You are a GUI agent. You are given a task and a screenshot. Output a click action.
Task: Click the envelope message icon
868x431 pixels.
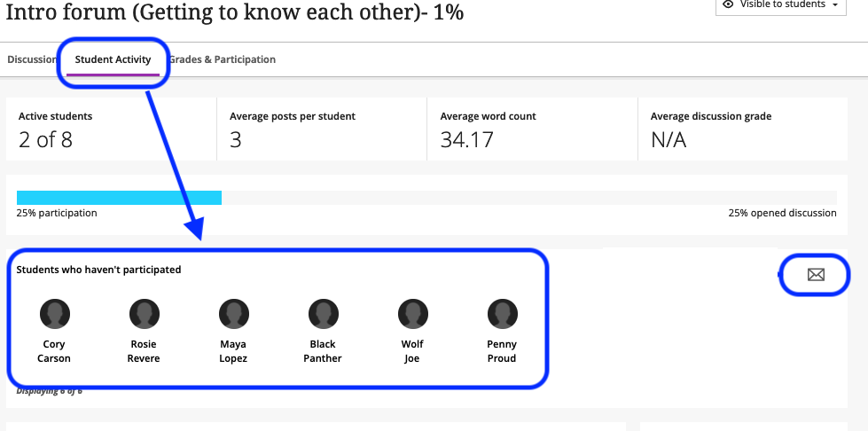(816, 274)
